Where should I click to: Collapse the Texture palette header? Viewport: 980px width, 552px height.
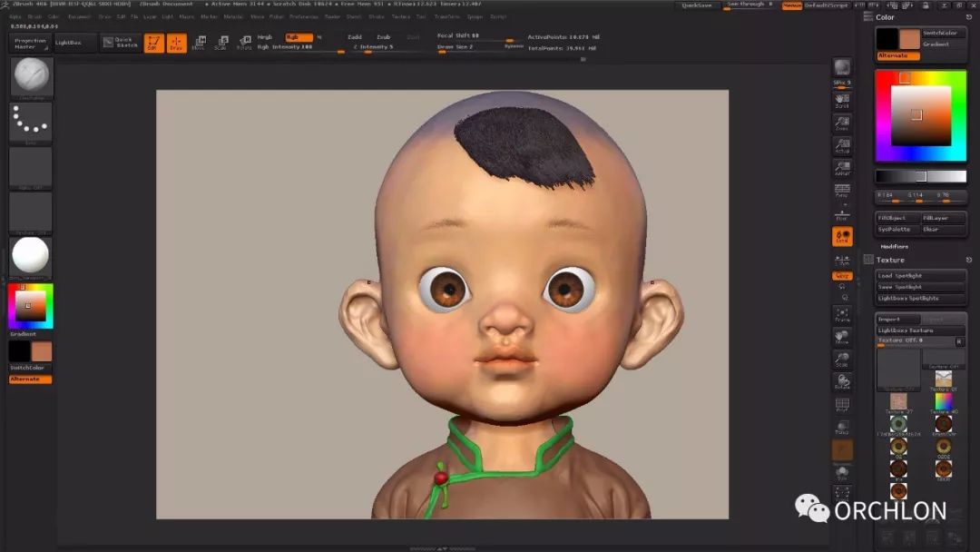pyautogui.click(x=889, y=260)
